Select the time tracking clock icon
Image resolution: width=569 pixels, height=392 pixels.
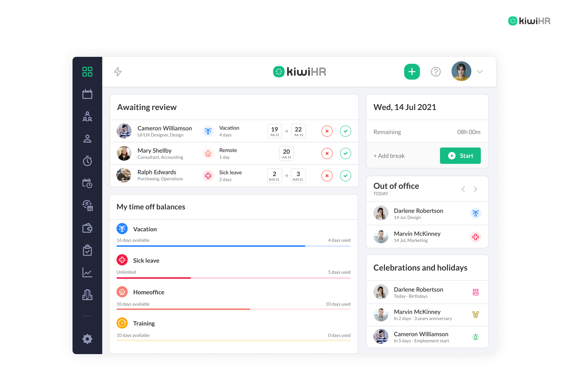[x=88, y=160]
